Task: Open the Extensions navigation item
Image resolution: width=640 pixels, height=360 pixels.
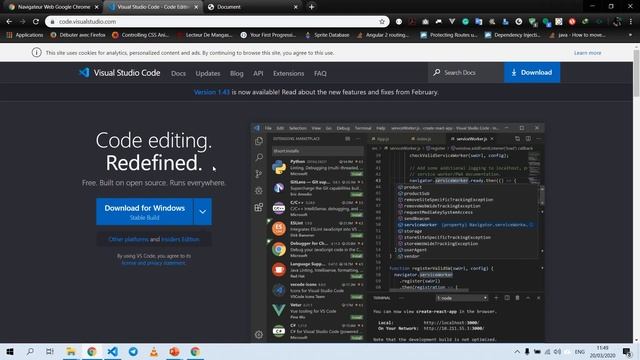Action: pyautogui.click(x=289, y=73)
